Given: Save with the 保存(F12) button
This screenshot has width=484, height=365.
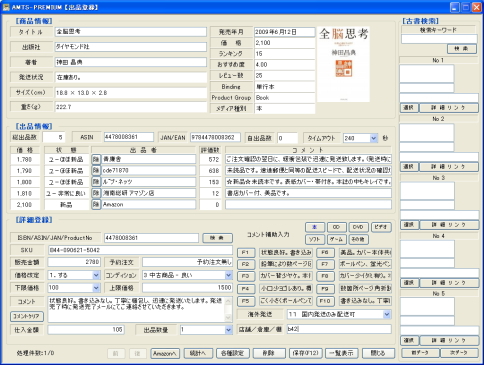Looking at the screenshot, I should pyautogui.click(x=306, y=353).
